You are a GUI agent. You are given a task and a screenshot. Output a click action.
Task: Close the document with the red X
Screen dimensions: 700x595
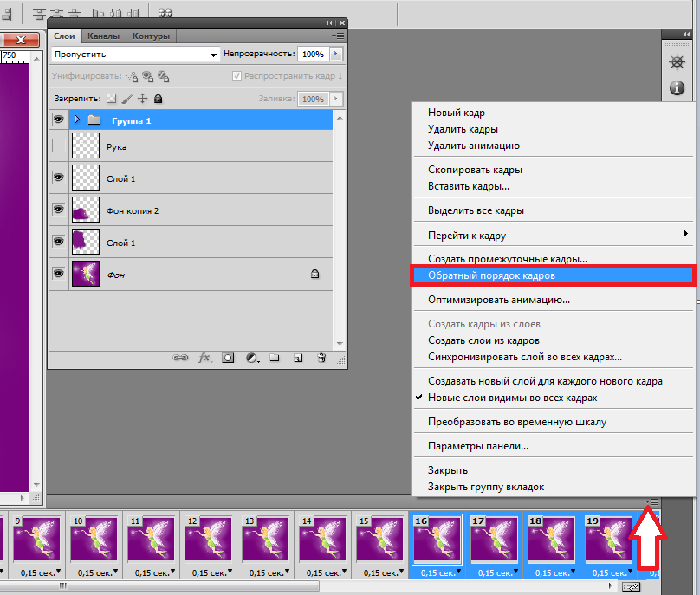pyautogui.click(x=21, y=40)
